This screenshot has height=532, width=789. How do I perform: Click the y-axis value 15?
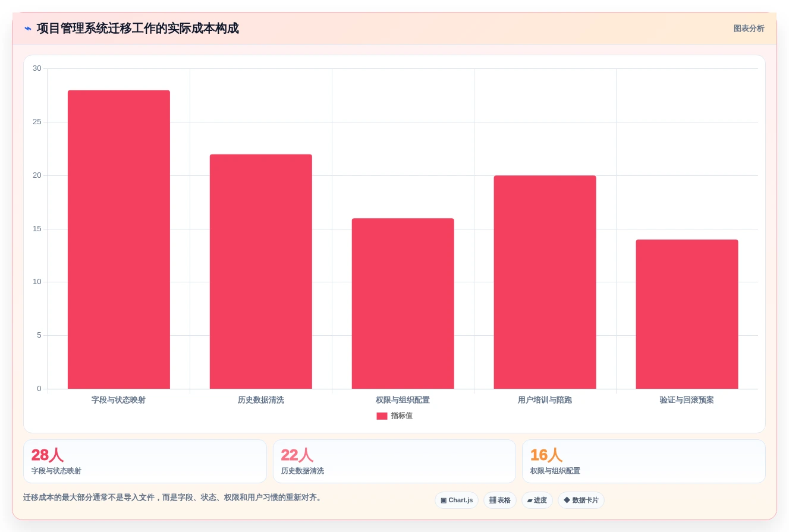(37, 229)
